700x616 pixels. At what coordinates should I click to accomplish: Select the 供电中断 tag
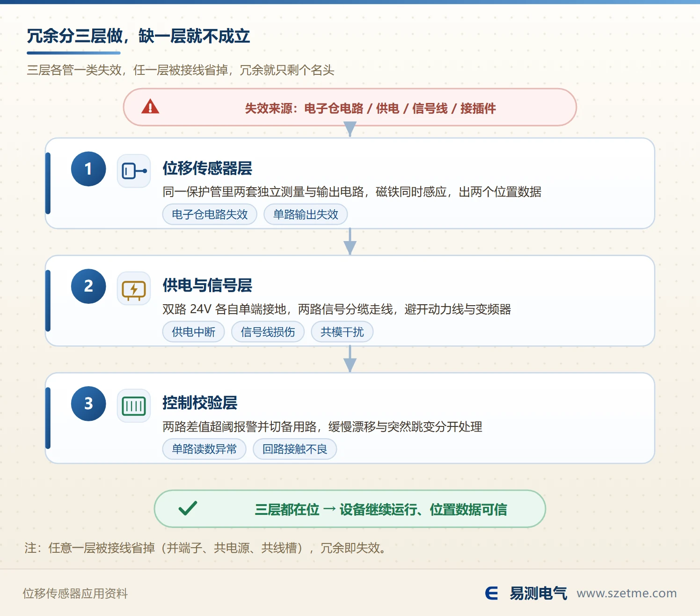(x=193, y=332)
